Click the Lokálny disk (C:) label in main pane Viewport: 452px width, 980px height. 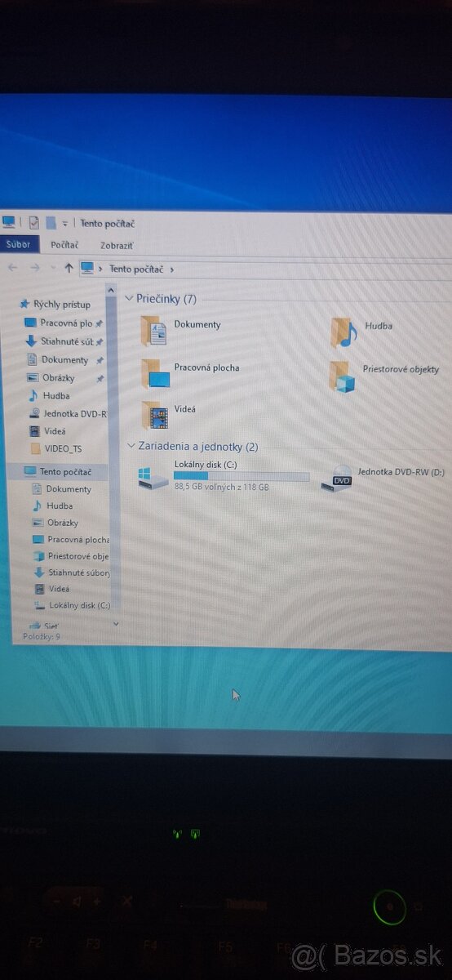pyautogui.click(x=206, y=465)
